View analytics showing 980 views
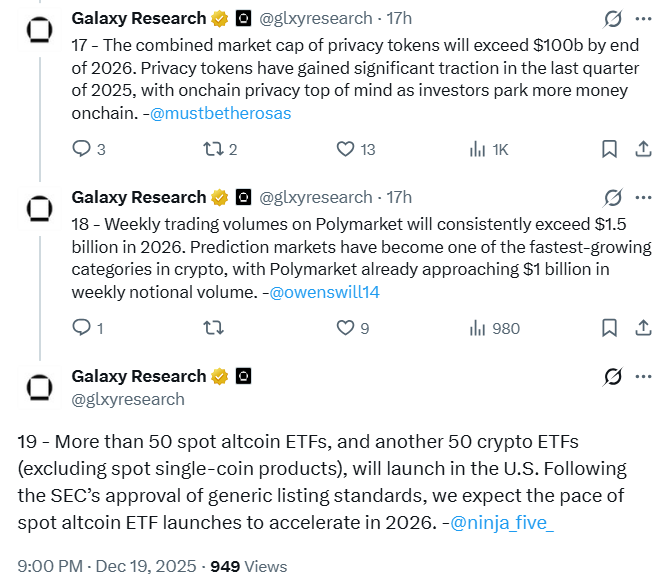The height and width of the screenshot is (583, 667). pyautogui.click(x=478, y=327)
